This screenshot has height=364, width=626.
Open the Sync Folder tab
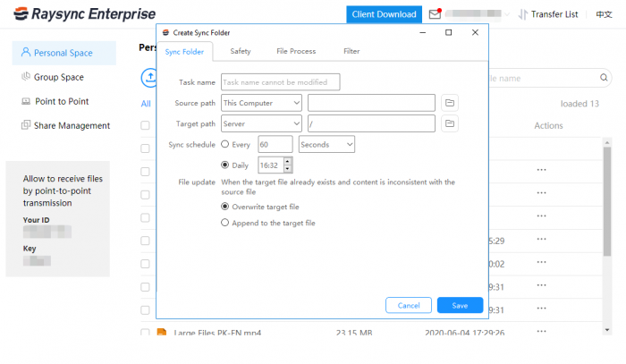[x=184, y=52]
